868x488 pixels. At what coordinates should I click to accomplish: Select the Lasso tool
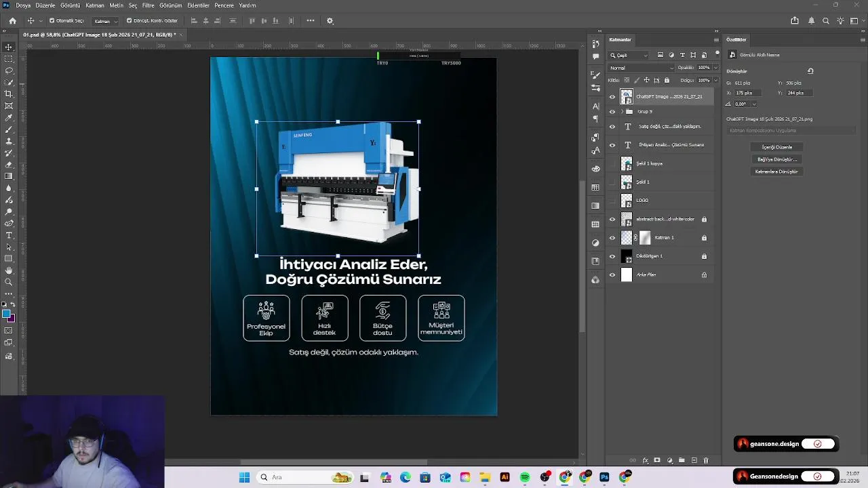(9, 70)
